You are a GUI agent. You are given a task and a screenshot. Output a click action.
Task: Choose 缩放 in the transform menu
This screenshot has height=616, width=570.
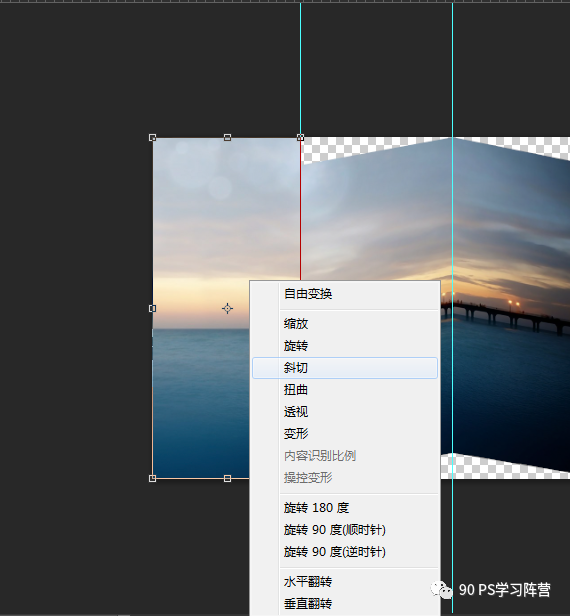[x=345, y=324]
